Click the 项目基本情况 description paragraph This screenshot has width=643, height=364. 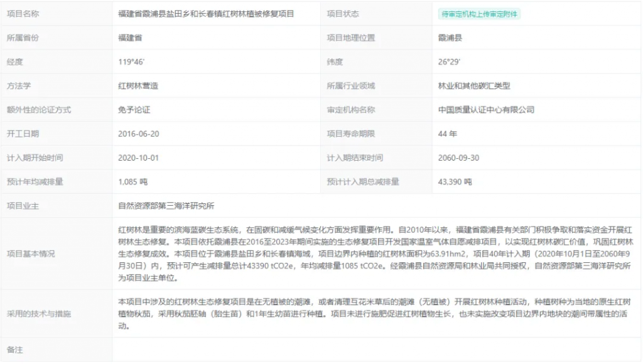click(x=377, y=254)
